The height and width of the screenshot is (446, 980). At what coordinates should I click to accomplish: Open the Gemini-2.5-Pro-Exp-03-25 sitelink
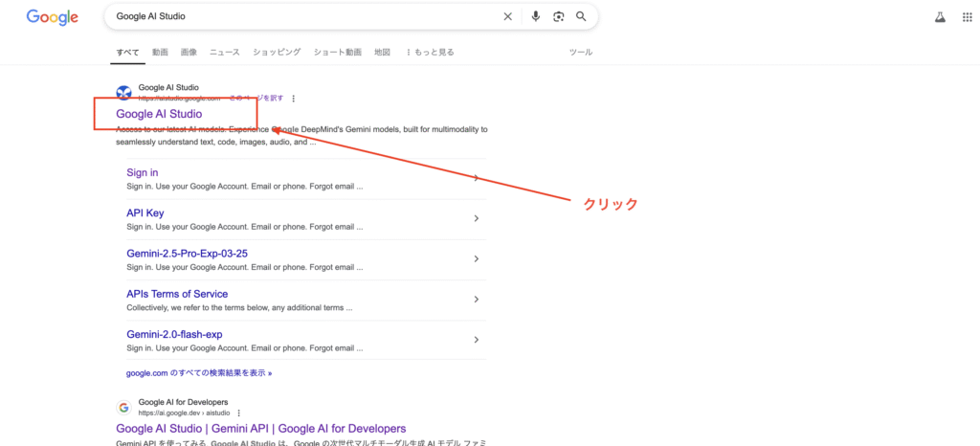pos(188,253)
